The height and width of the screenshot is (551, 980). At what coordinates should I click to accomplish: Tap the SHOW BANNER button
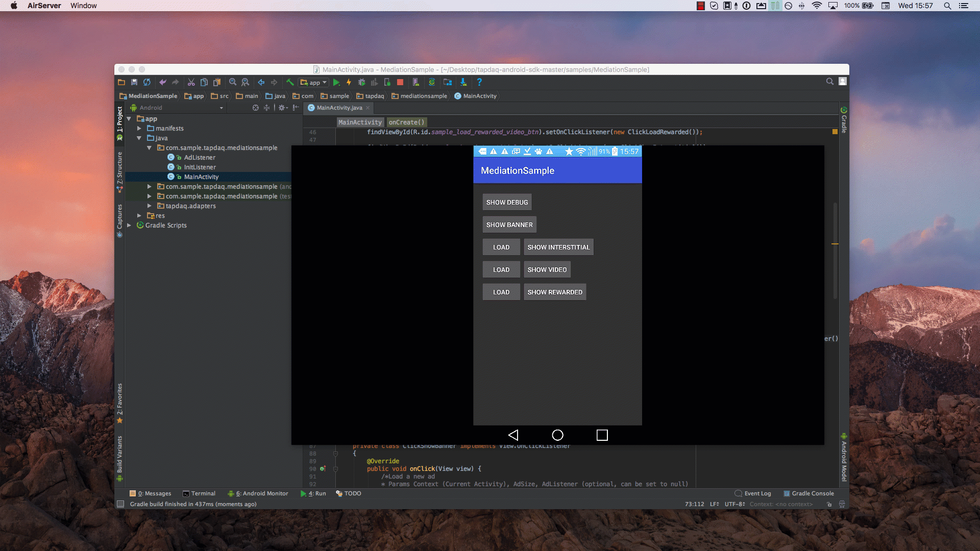[509, 224]
